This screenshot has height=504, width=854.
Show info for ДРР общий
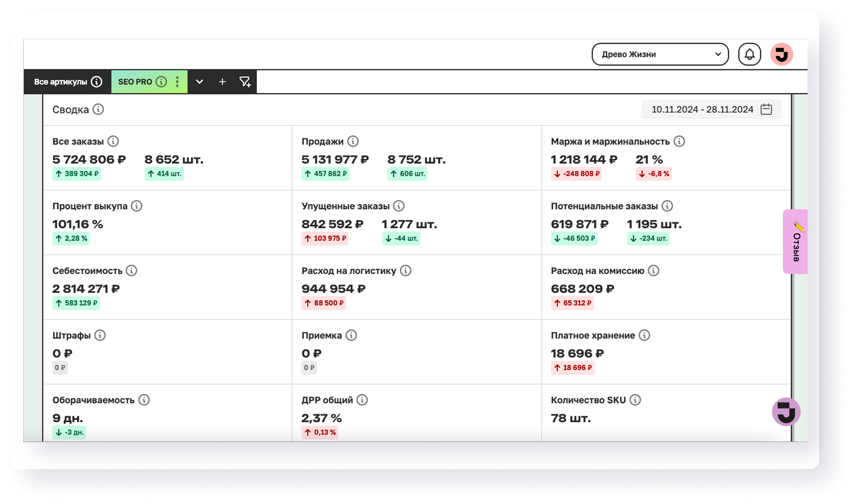[x=362, y=400]
